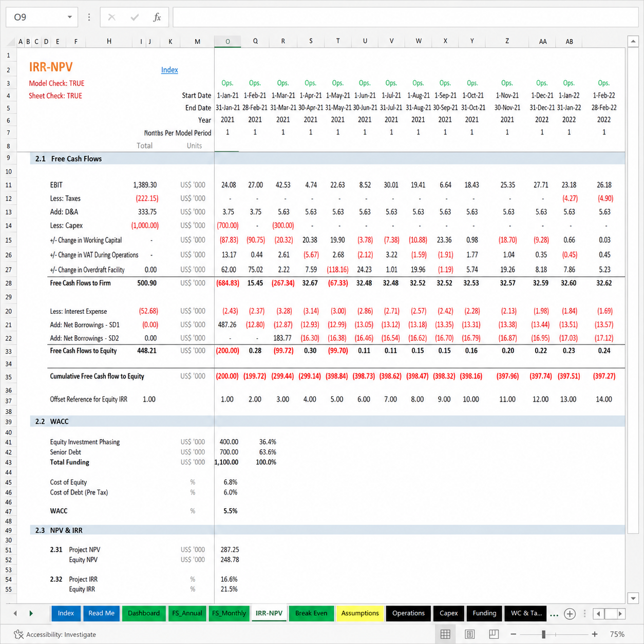Show more sheet tabs via ellipsis
This screenshot has width=644, height=644.
(x=554, y=614)
